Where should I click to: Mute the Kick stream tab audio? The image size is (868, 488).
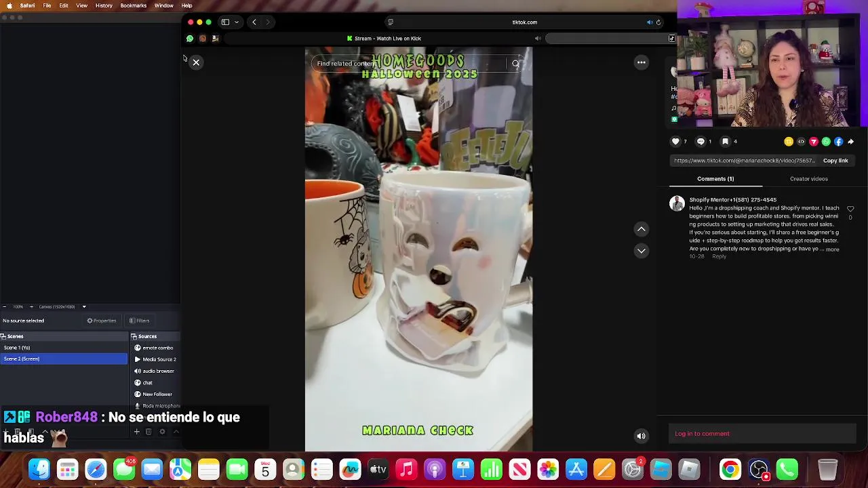(538, 39)
